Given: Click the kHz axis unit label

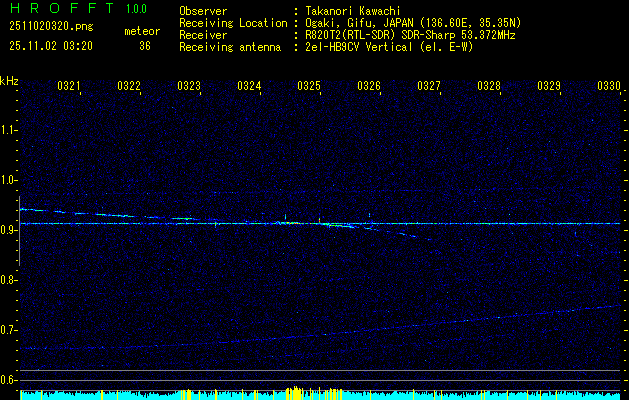Looking at the screenshot, I should [x=9, y=80].
